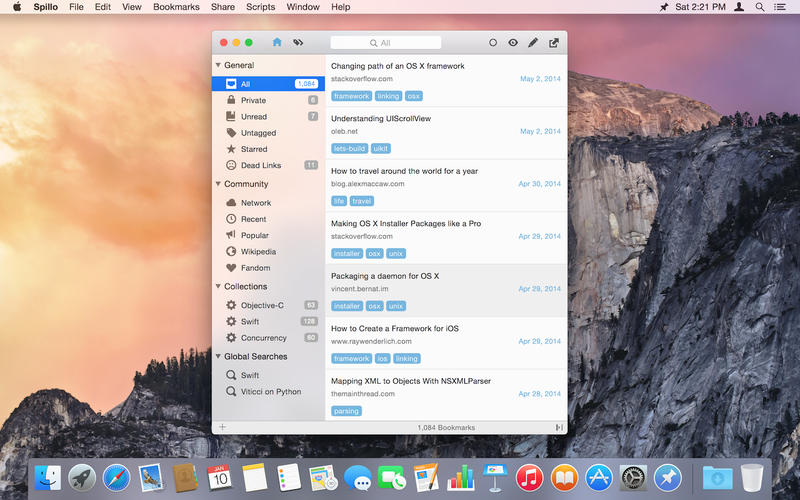Toggle the eye privacy icon in toolbar

click(512, 43)
